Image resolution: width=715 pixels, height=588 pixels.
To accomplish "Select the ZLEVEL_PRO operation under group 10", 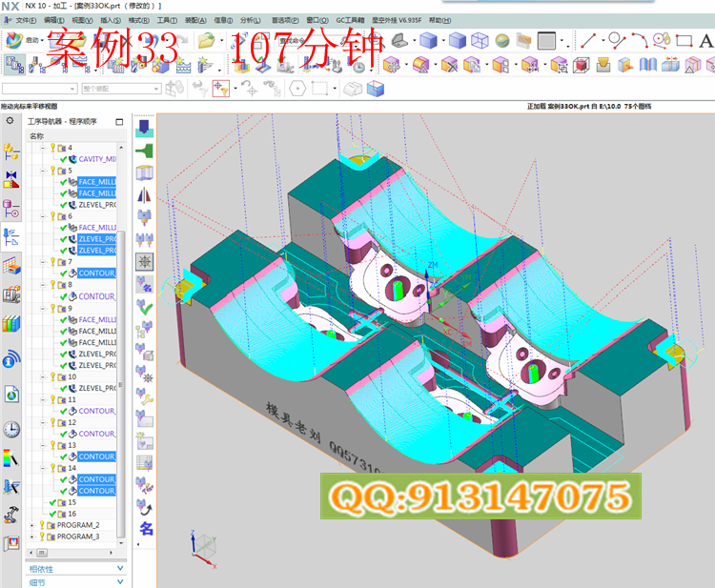I will pos(97,388).
